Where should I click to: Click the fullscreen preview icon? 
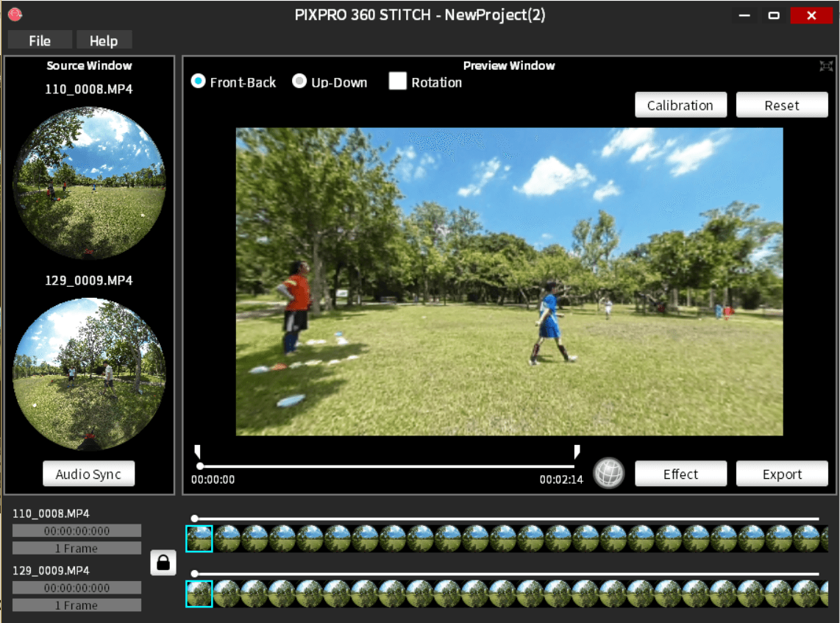point(826,66)
